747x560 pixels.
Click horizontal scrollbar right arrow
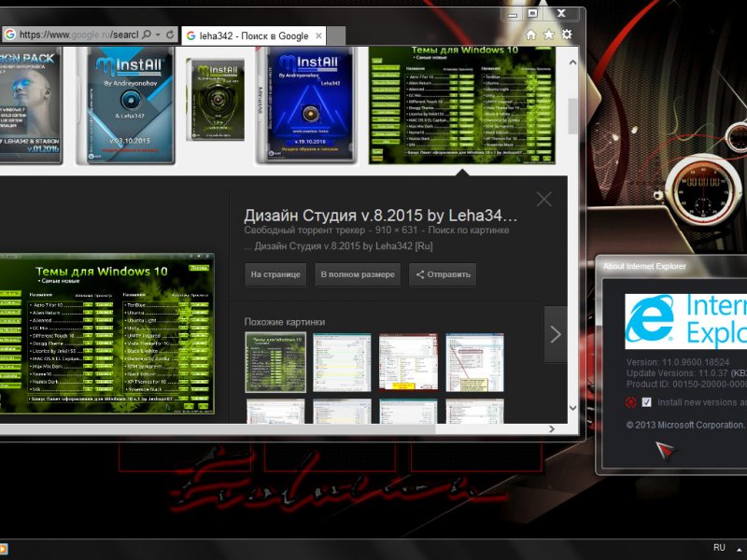[552, 429]
